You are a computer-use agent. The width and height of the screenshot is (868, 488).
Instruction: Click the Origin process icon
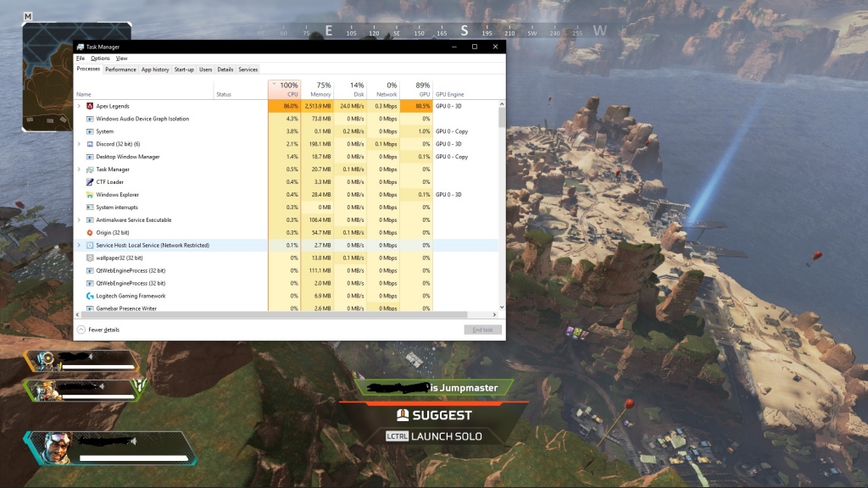coord(90,232)
